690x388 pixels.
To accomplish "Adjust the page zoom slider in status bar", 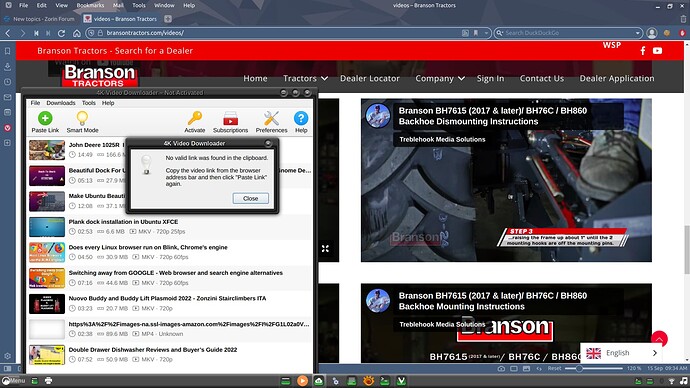I will coord(579,369).
